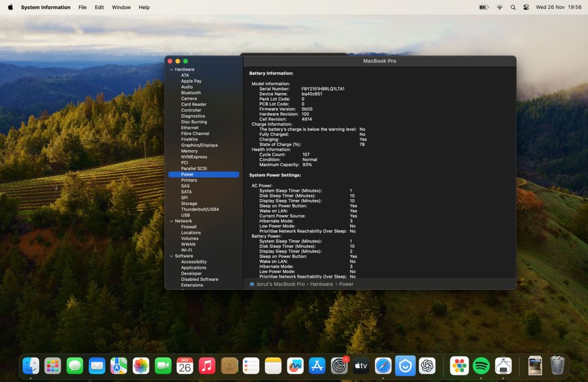The image size is (588, 382).
Task: Open the ChatGPT dock icon
Action: 427,366
